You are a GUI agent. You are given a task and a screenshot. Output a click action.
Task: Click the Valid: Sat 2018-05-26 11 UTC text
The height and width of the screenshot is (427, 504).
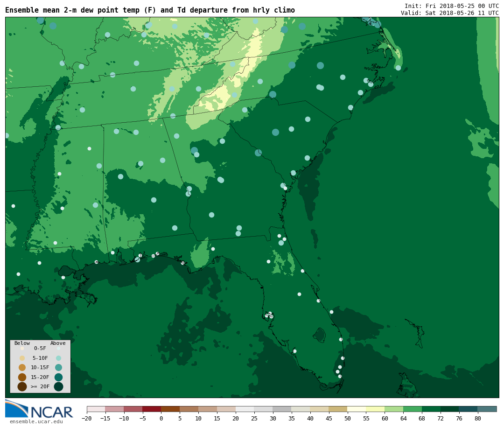[450, 13]
